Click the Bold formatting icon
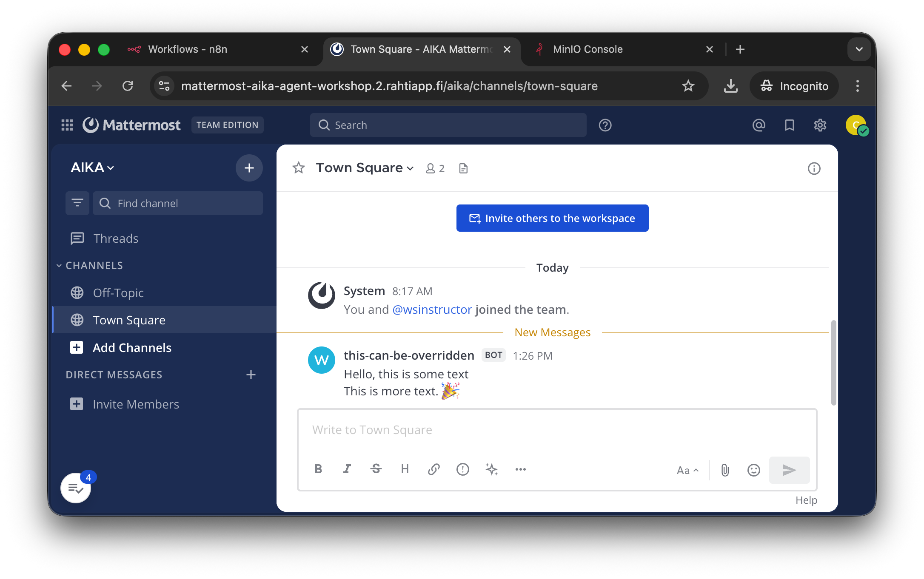This screenshot has height=579, width=924. (318, 469)
